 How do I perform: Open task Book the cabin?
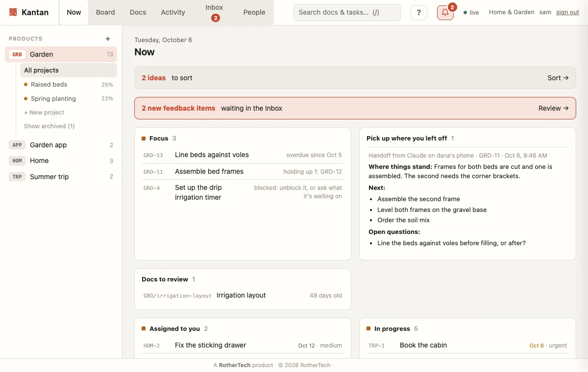423,345
